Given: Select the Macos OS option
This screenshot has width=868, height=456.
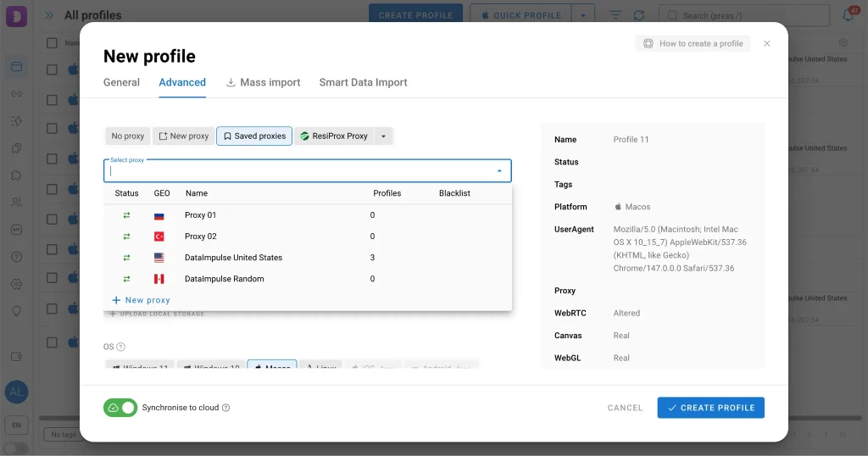Looking at the screenshot, I should [271, 367].
